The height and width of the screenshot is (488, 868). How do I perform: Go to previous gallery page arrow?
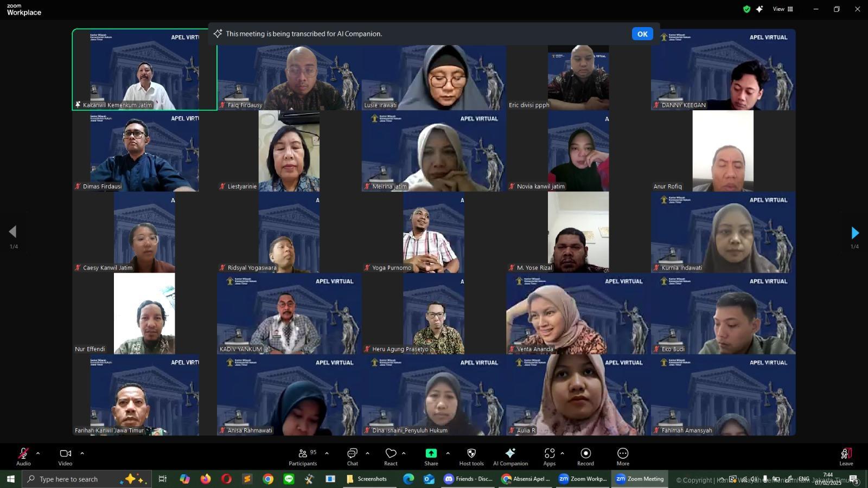12,232
